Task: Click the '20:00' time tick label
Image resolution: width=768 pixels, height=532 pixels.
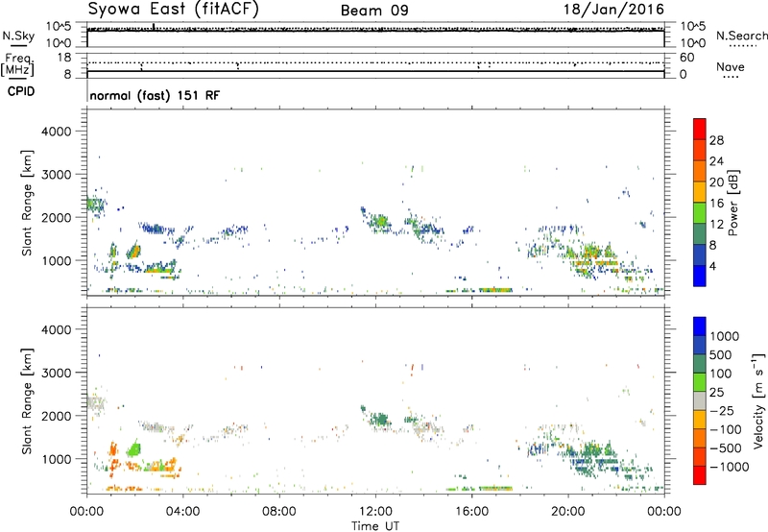Action: (x=567, y=512)
